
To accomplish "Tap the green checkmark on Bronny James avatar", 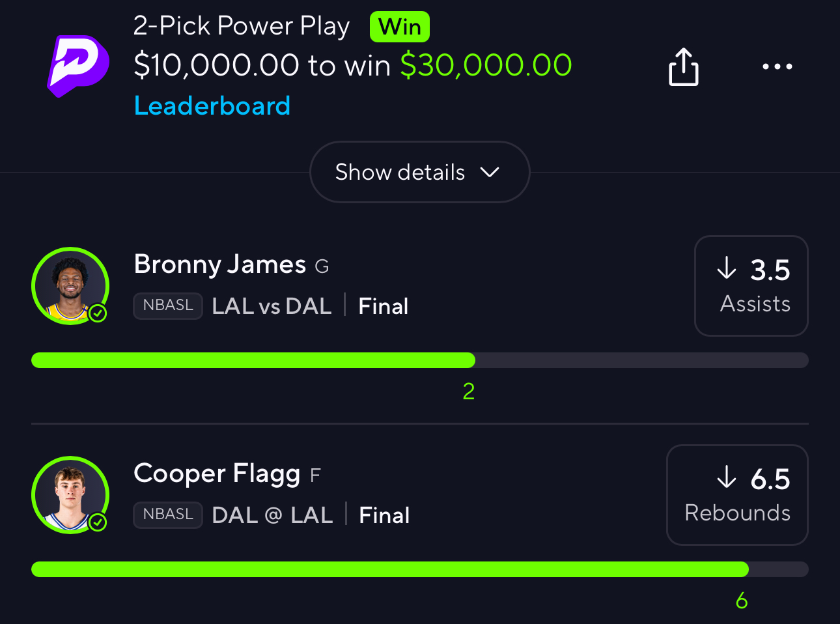I will pos(98,314).
